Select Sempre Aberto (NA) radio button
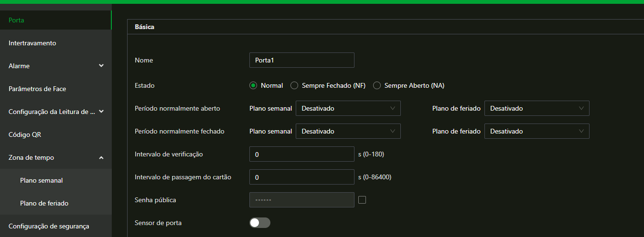Screen dimensions: 644x237 click(x=377, y=85)
